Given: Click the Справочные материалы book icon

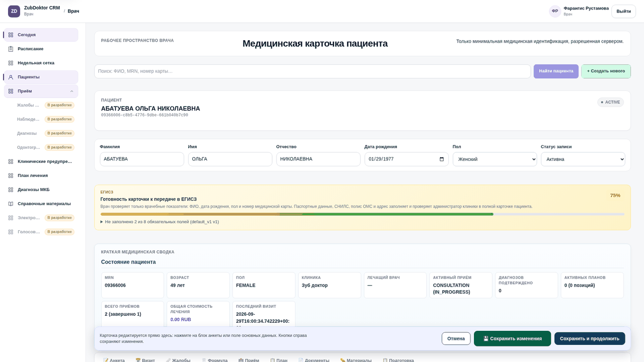Looking at the screenshot, I should 11,204.
